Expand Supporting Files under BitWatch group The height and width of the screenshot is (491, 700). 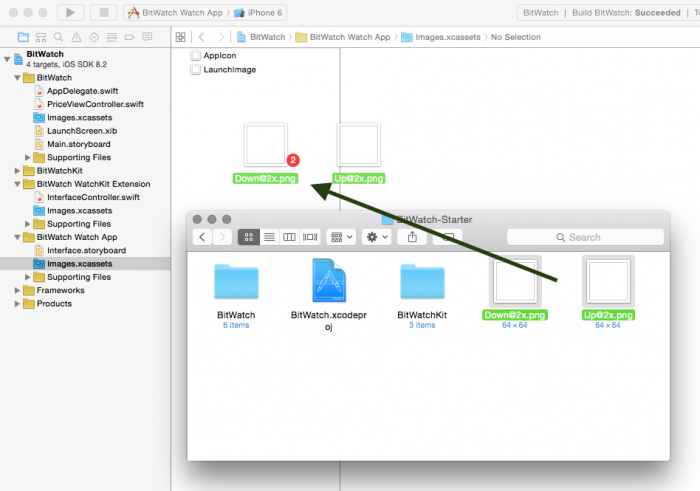tap(27, 158)
